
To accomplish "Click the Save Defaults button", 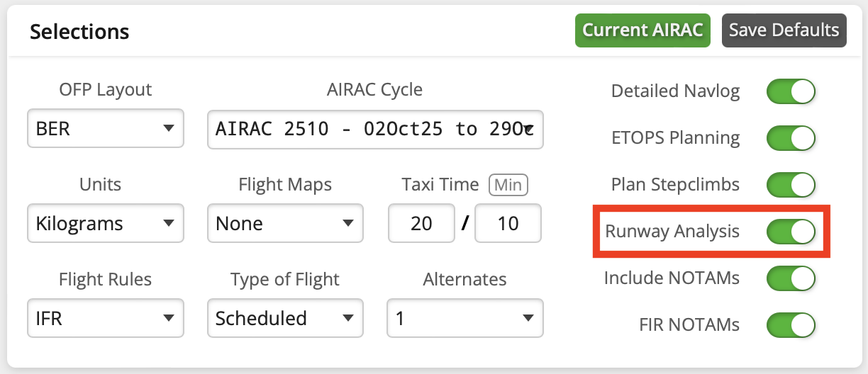I will (x=784, y=30).
